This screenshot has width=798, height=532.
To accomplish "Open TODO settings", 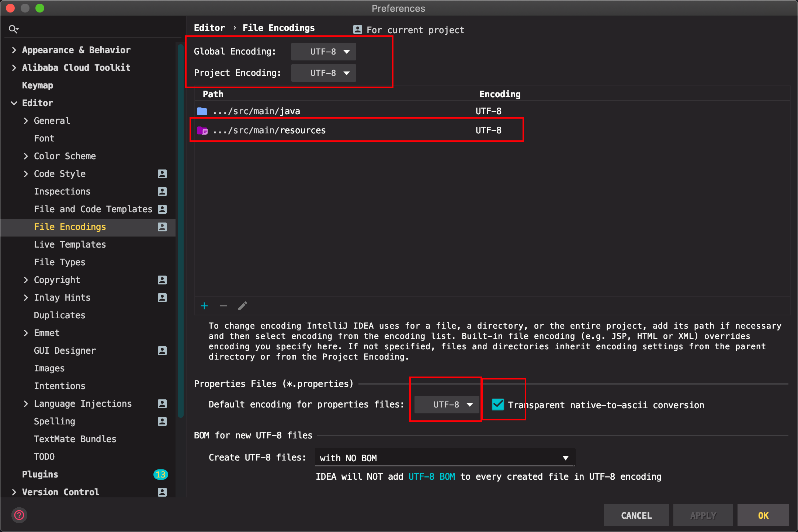I will pyautogui.click(x=44, y=457).
